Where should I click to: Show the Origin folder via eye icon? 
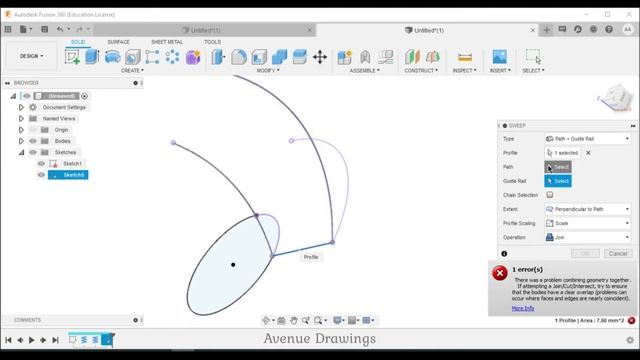pyautogui.click(x=33, y=130)
